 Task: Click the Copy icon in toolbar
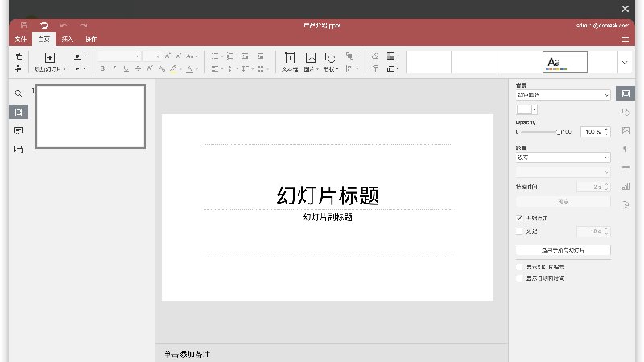click(19, 56)
